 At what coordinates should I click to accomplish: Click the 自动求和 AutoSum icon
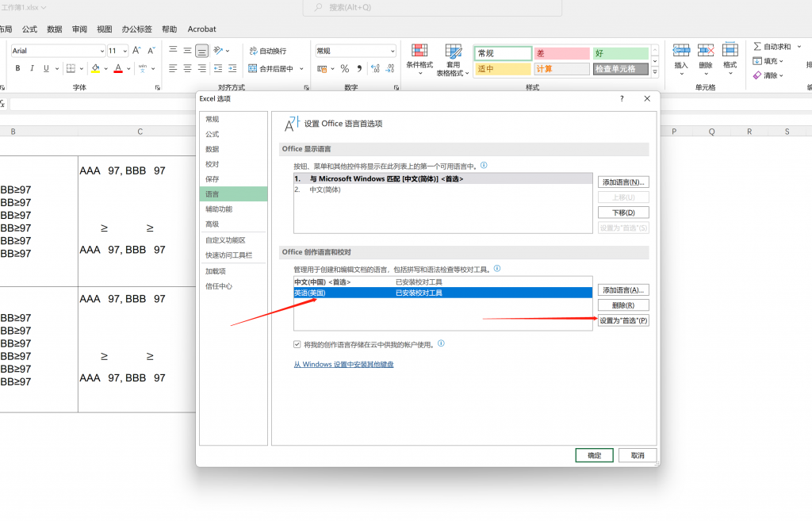tap(757, 47)
